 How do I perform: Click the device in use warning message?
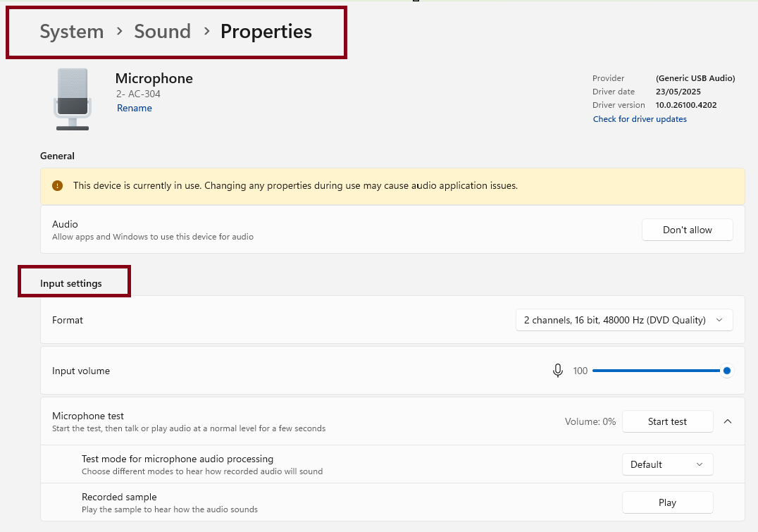(x=295, y=186)
